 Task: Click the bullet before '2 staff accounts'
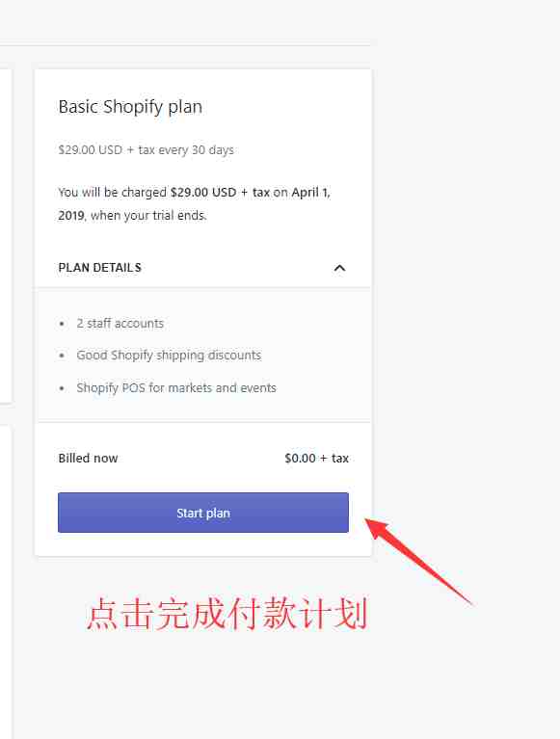(x=62, y=324)
